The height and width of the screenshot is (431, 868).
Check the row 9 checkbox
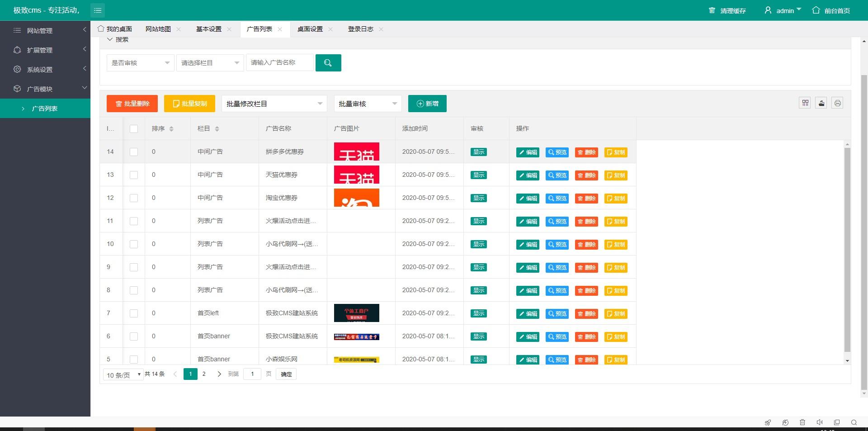pos(134,267)
